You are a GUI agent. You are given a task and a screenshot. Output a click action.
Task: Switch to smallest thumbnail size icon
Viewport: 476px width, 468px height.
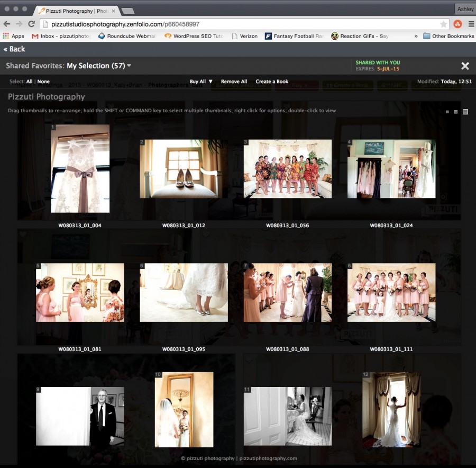point(447,112)
